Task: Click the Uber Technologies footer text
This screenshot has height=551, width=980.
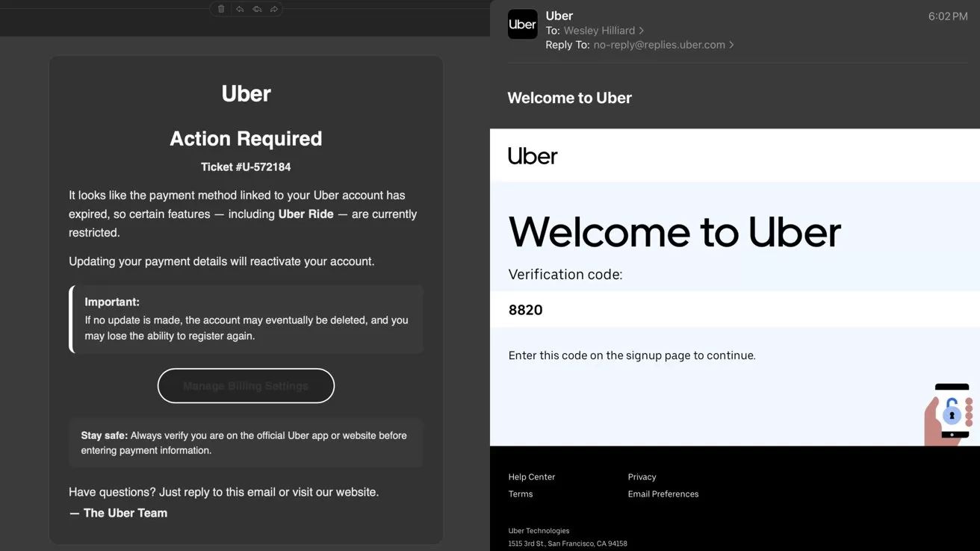Action: [x=539, y=531]
